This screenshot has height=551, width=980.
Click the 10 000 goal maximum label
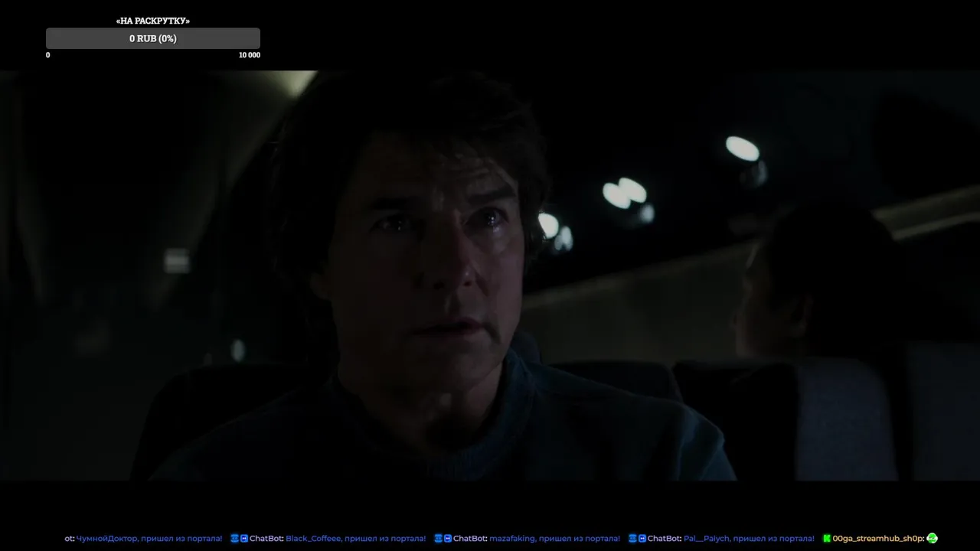coord(250,55)
